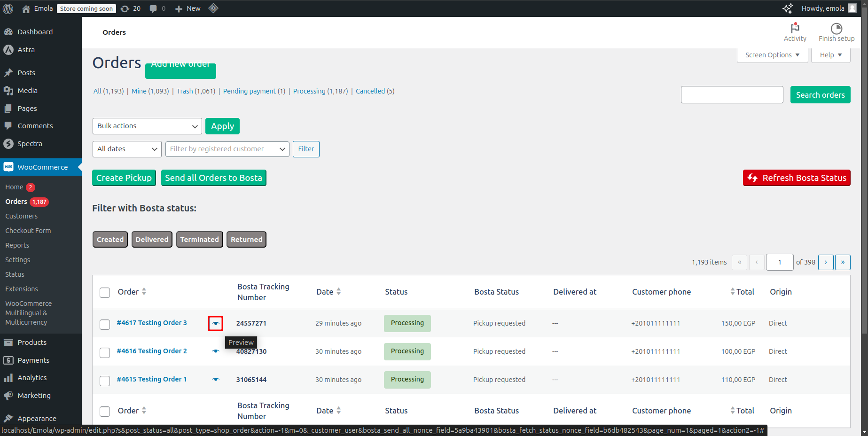Open Filter by registered customer dropdown
The width and height of the screenshot is (868, 436).
(x=227, y=149)
